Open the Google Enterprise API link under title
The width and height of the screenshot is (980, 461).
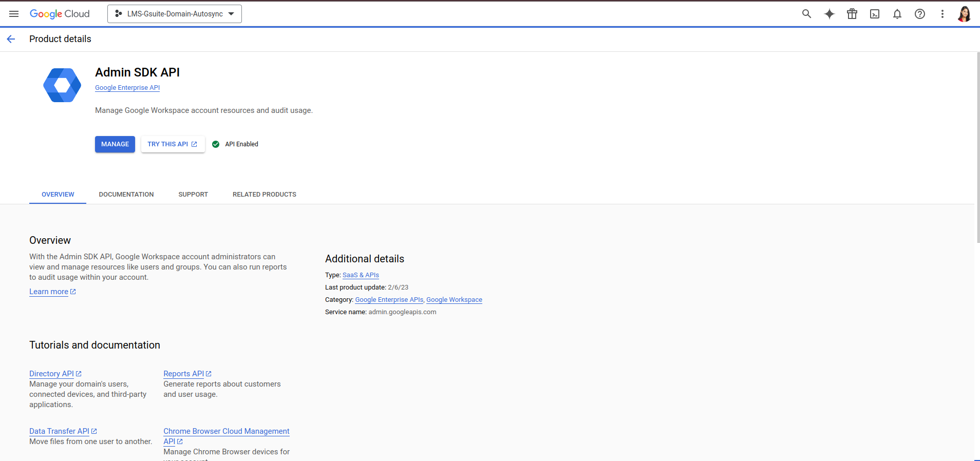tap(127, 88)
